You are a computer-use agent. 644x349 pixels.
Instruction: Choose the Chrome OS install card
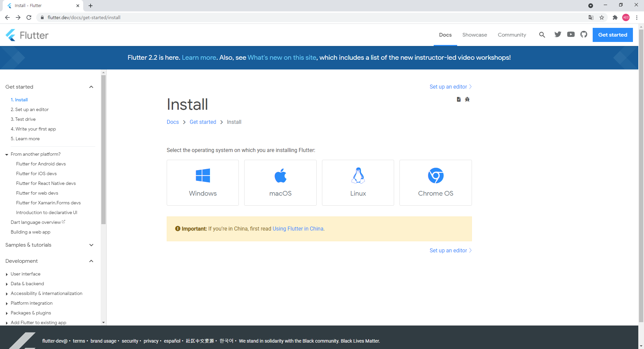pos(436,183)
